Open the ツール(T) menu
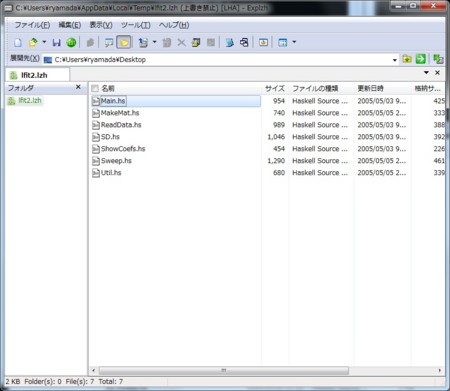450x391 pixels. [x=136, y=25]
